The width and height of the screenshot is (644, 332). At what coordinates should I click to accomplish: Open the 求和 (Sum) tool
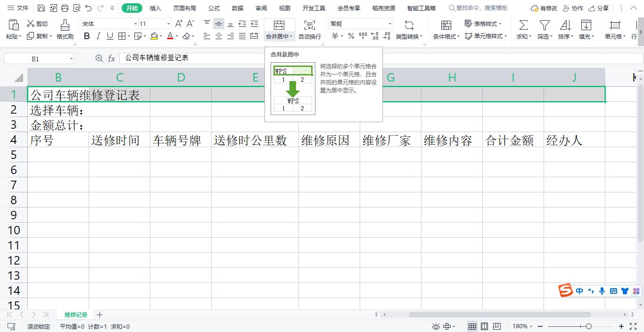522,29
